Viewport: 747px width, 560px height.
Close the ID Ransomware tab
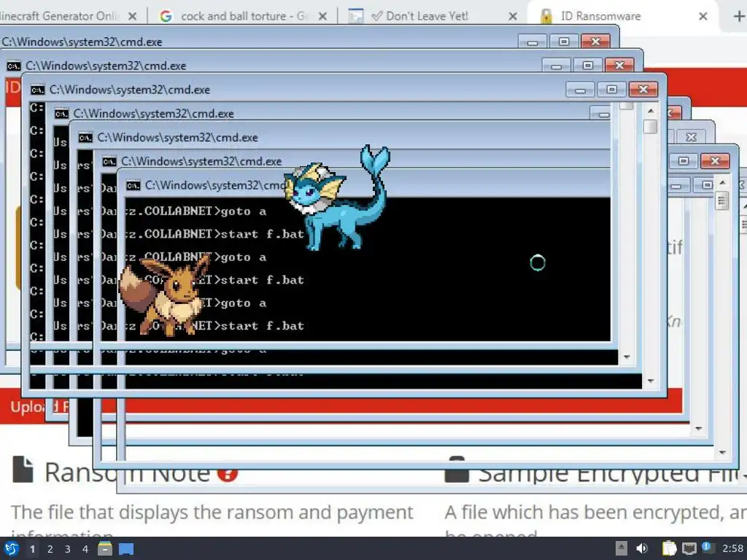[x=703, y=16]
